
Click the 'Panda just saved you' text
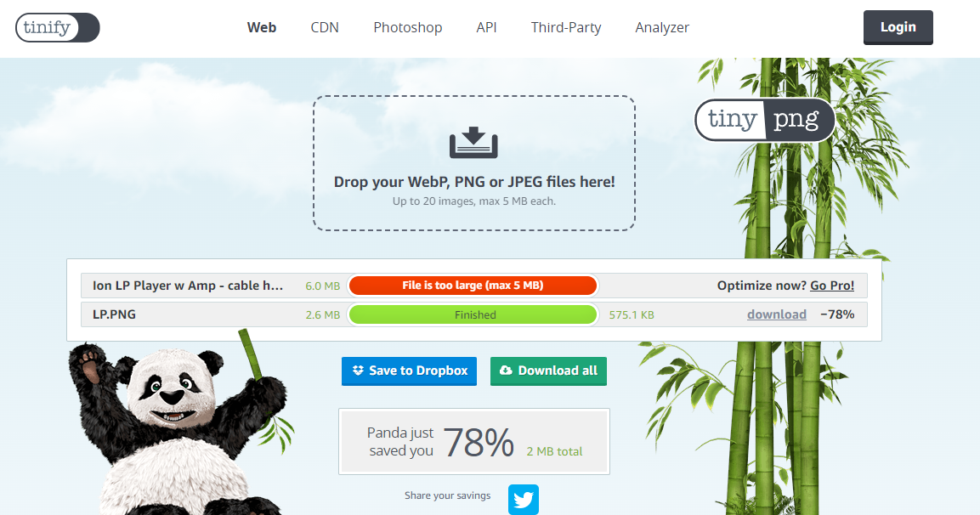[400, 442]
